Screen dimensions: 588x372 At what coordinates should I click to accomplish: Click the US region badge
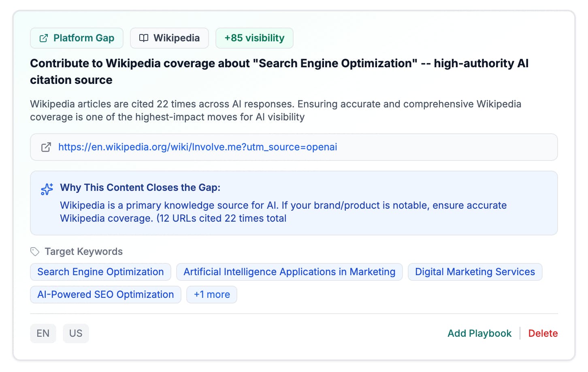point(76,334)
